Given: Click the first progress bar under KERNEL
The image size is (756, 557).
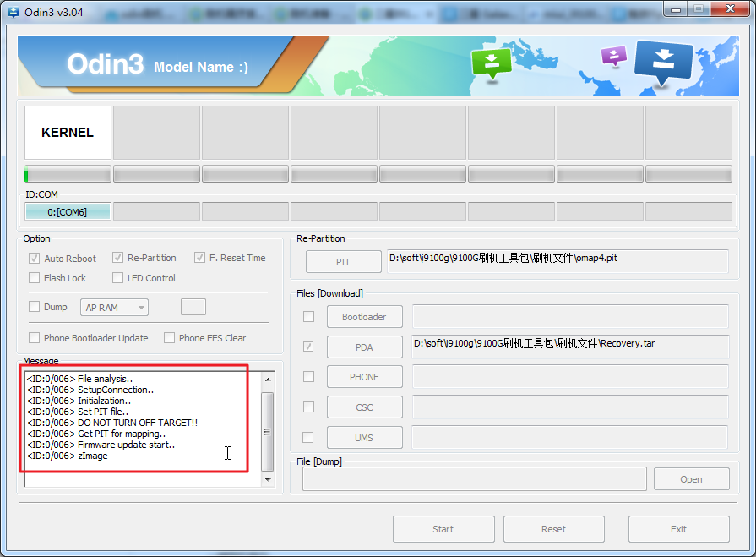Looking at the screenshot, I should pyautogui.click(x=68, y=174).
